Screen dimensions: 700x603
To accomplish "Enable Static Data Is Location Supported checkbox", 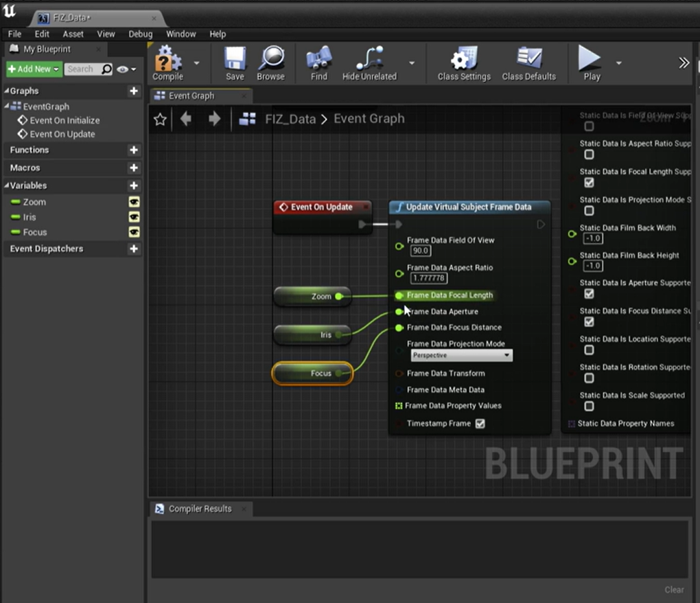I will pyautogui.click(x=589, y=350).
